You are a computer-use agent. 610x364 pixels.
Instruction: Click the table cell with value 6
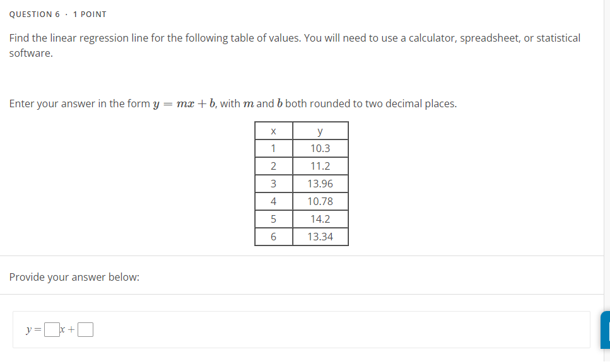click(x=273, y=236)
